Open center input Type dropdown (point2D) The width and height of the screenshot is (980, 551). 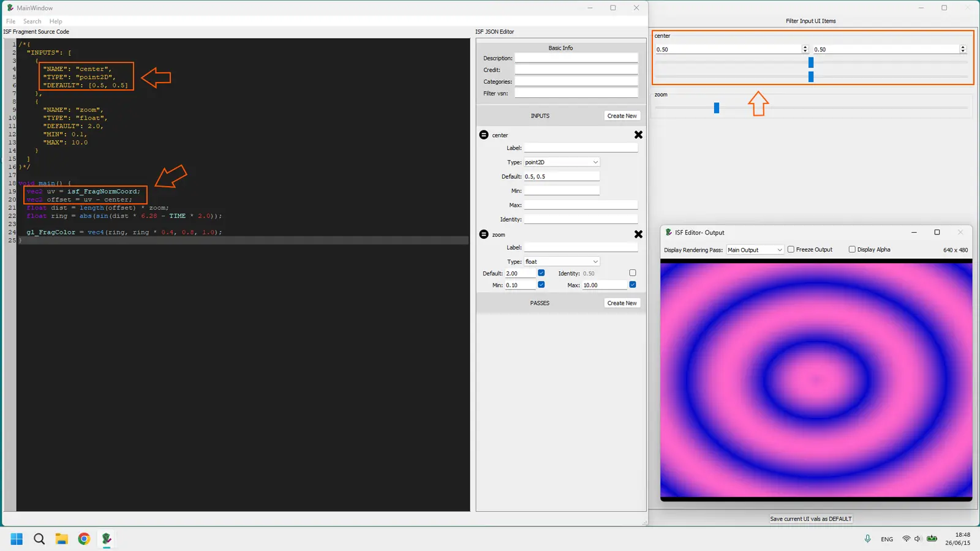coord(561,162)
